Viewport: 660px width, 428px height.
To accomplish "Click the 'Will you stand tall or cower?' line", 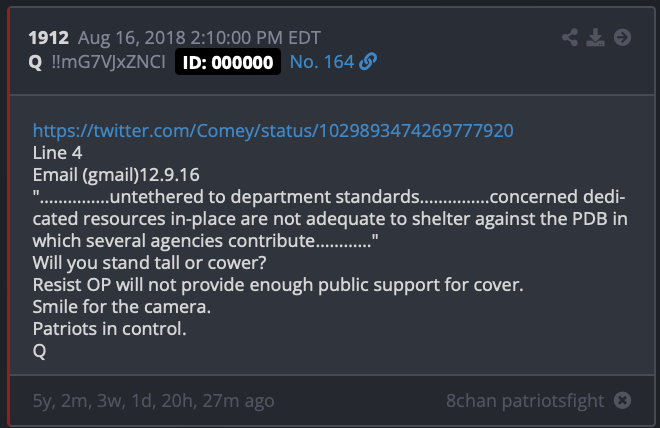I will pyautogui.click(x=149, y=263).
